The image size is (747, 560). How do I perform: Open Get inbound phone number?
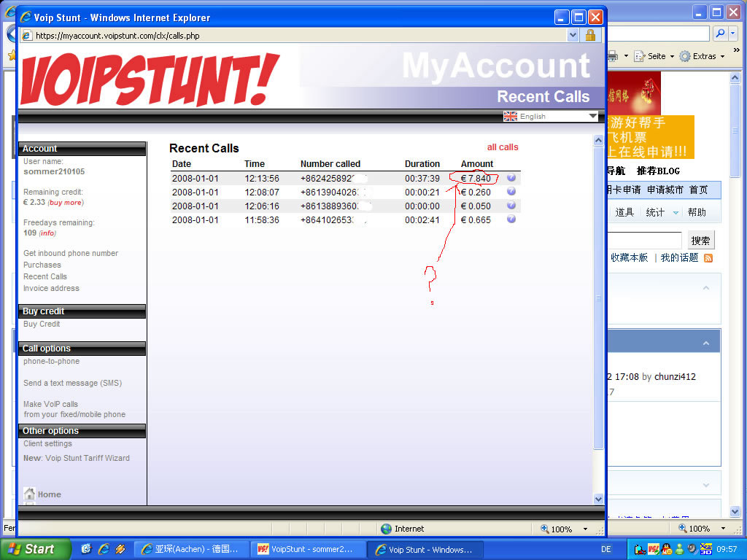[71, 253]
